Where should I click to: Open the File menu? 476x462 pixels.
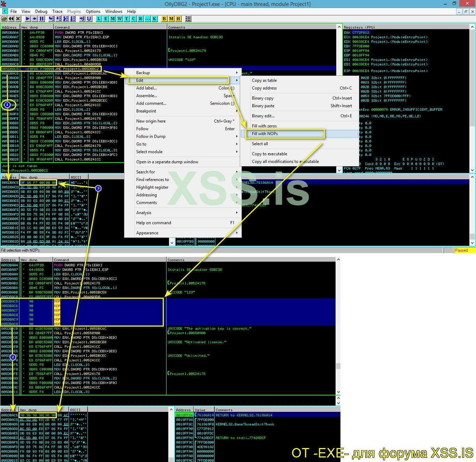tap(14, 11)
